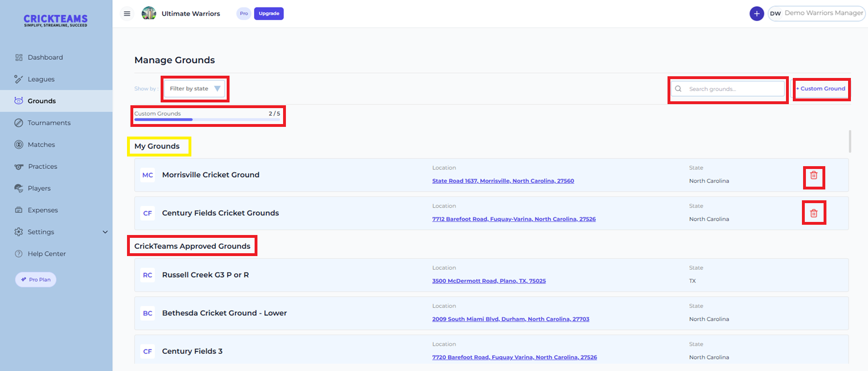Click the Custom Grounds progress bar
Screen dimensions: 868x371
207,119
